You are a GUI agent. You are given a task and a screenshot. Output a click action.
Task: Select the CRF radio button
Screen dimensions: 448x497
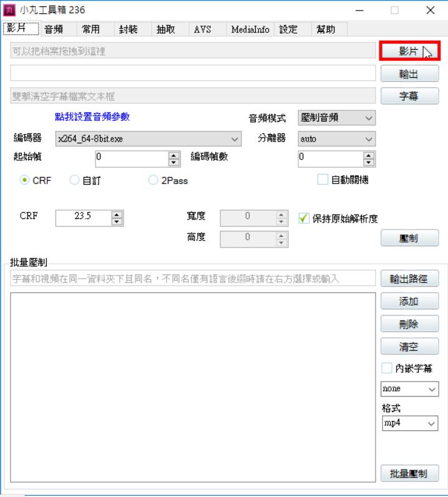pyautogui.click(x=24, y=180)
